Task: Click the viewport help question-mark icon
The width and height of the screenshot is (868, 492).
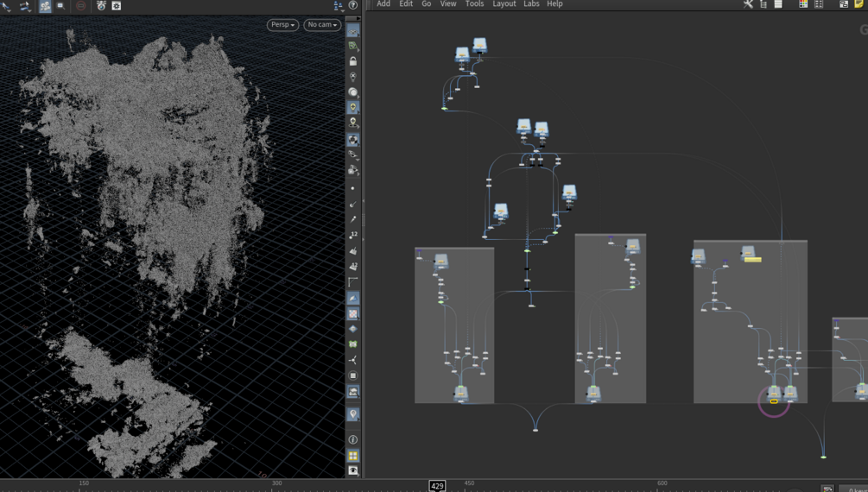Action: click(x=352, y=5)
